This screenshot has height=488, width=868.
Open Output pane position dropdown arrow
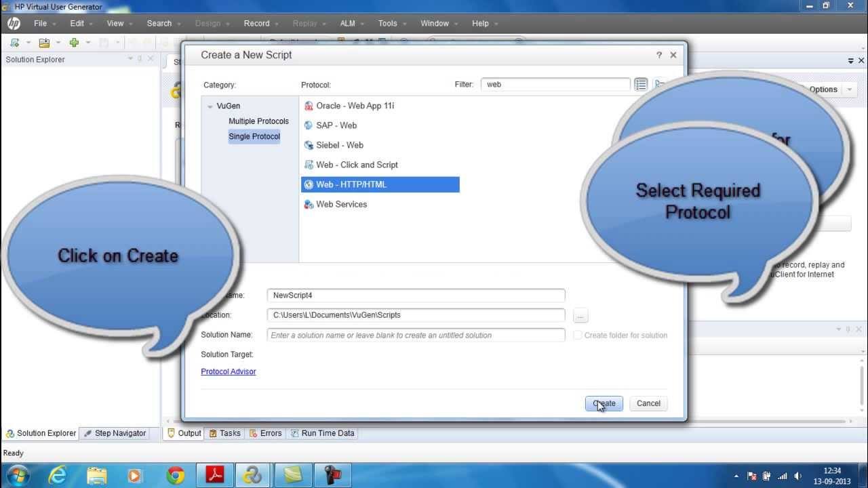coord(838,329)
